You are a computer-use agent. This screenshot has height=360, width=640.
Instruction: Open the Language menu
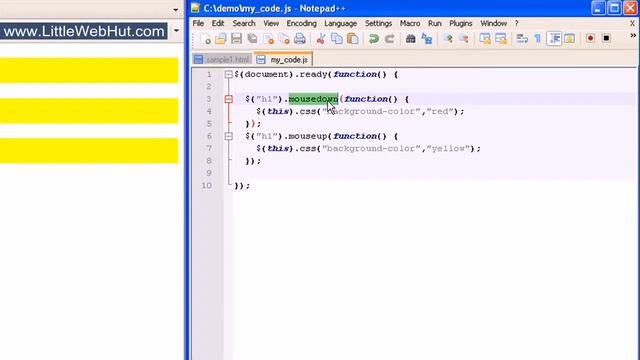pyautogui.click(x=340, y=23)
